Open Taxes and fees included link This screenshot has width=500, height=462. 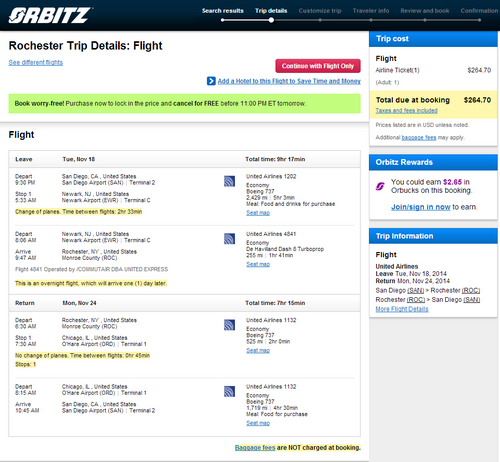coord(406,110)
